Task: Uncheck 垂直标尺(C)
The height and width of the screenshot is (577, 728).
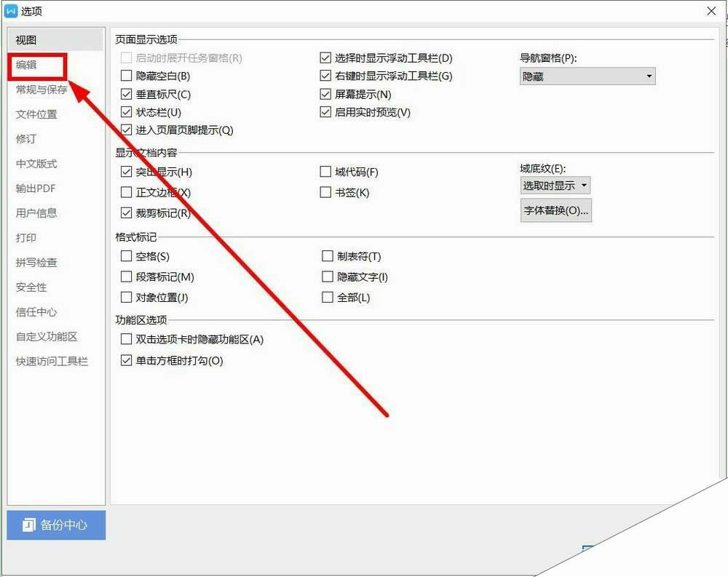Action: click(x=126, y=95)
